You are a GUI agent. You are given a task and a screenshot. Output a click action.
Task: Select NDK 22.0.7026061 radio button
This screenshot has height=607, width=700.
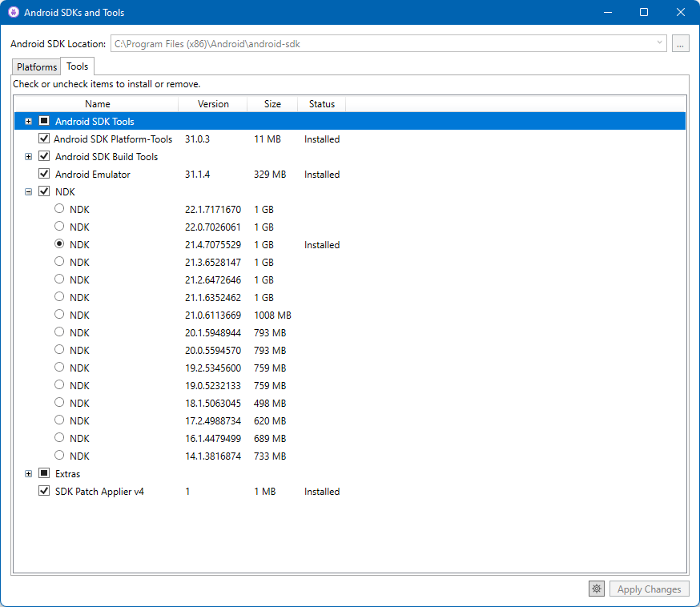59,226
